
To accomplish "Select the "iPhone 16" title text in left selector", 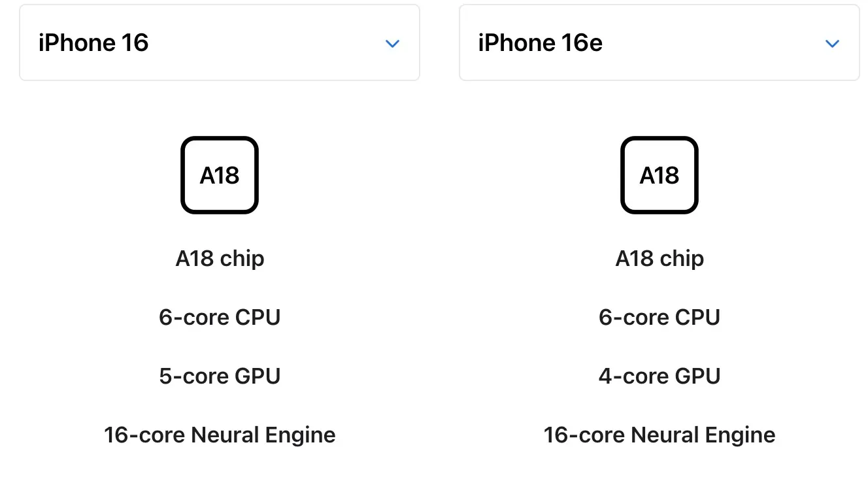I will 93,43.
